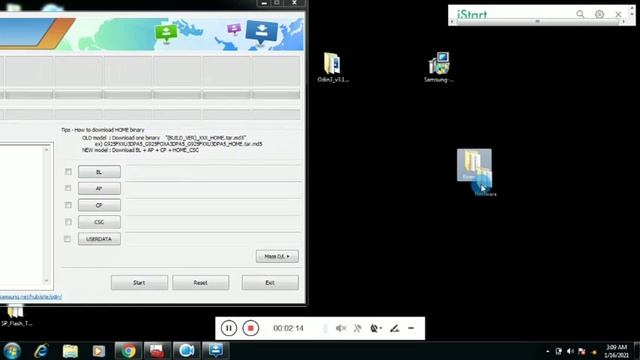Viewport: 640px width, 360px height.
Task: Close the iStart panel
Action: [618, 14]
